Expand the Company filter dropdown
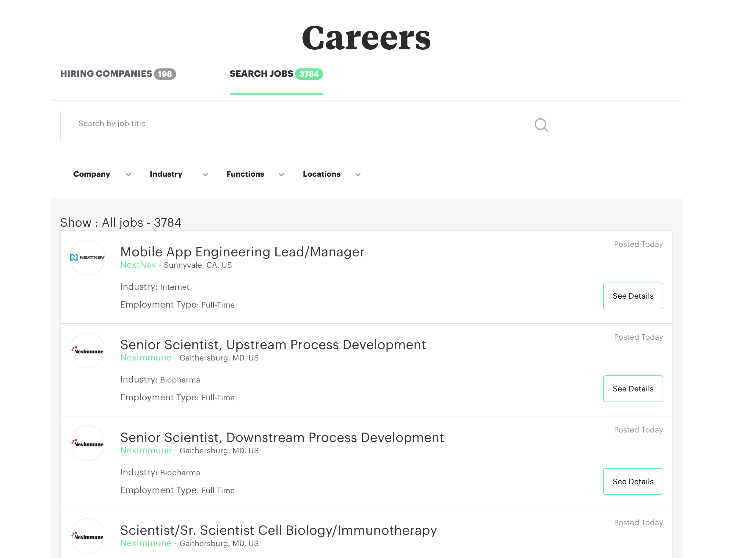This screenshot has height=558, width=756. pos(102,174)
